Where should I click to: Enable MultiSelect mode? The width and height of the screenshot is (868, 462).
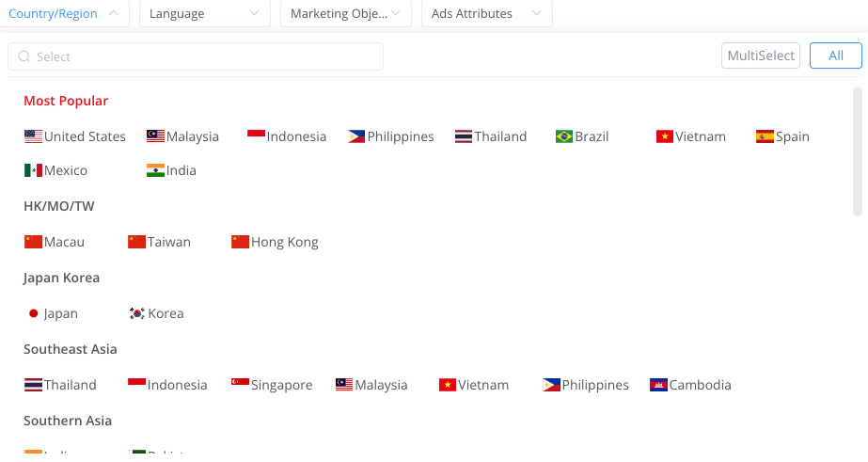click(x=761, y=56)
